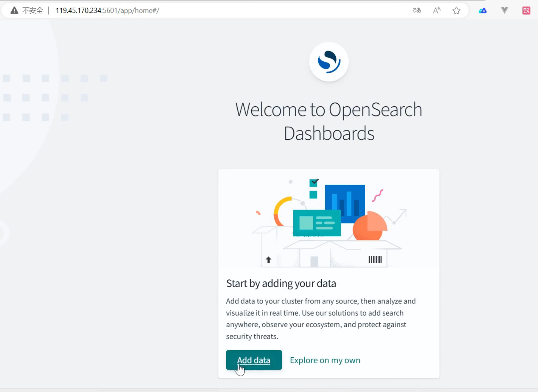Image resolution: width=538 pixels, height=392 pixels.
Task: Open the browser translate icon
Action: (x=417, y=10)
